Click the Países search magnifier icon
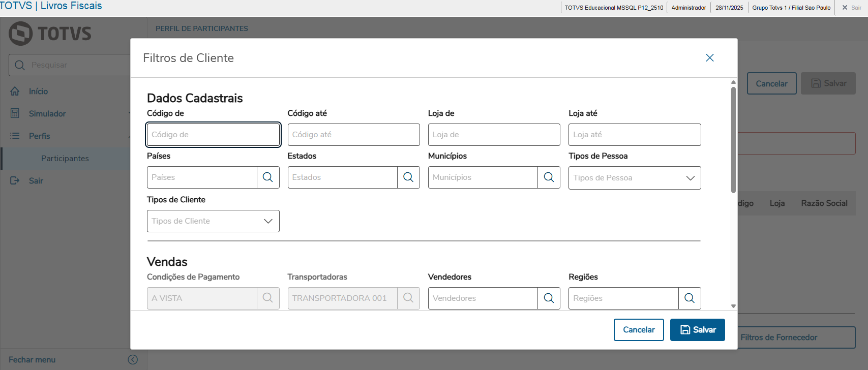This screenshot has width=868, height=370. [268, 177]
